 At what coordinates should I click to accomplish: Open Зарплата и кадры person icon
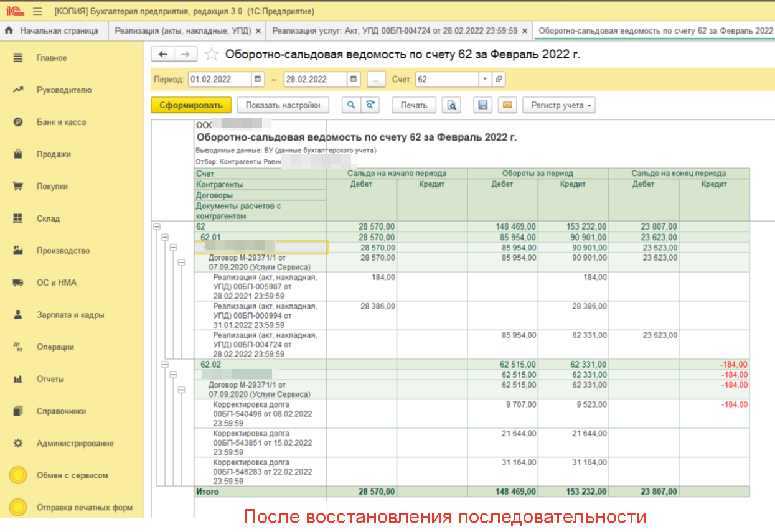tap(18, 315)
